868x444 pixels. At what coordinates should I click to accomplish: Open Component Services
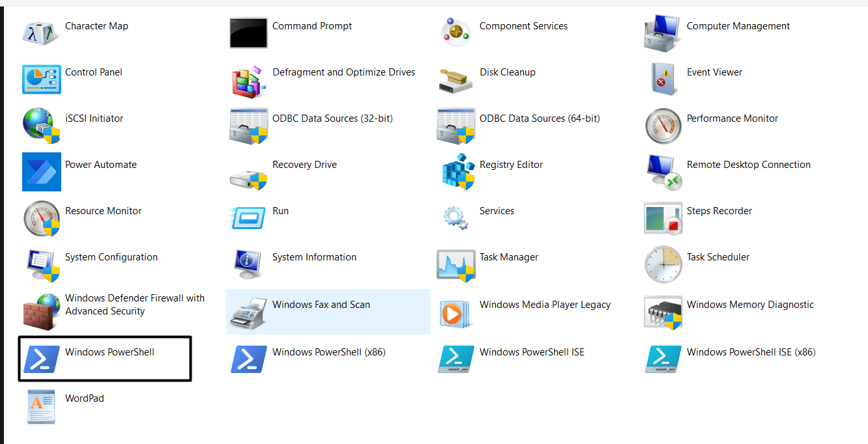tap(523, 25)
